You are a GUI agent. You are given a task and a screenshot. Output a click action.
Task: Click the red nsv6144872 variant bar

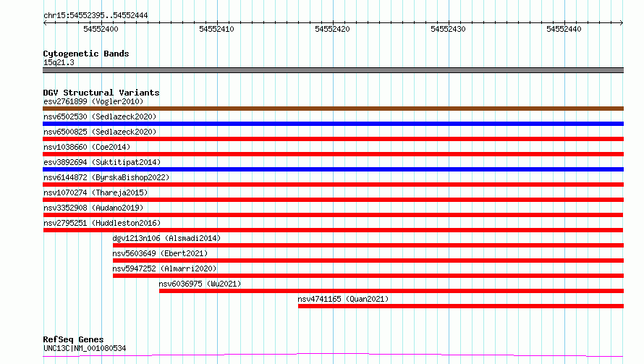point(333,185)
